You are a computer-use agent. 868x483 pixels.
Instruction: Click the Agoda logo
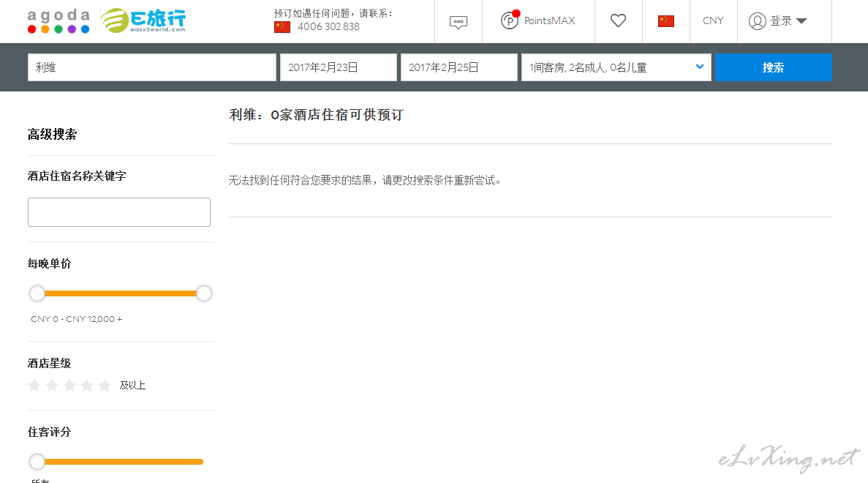(x=59, y=21)
